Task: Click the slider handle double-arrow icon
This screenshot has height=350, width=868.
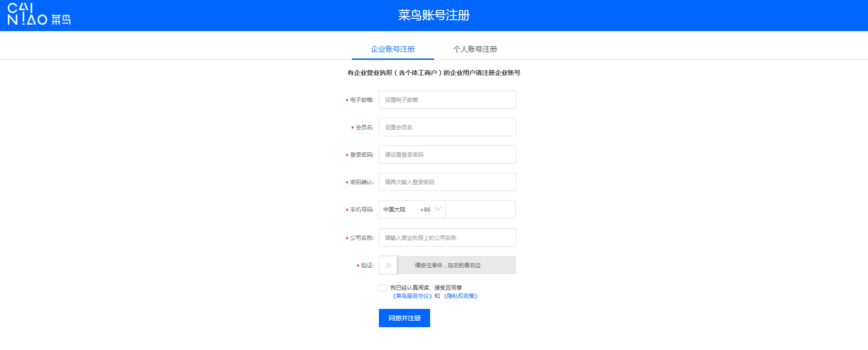Action: [x=388, y=265]
